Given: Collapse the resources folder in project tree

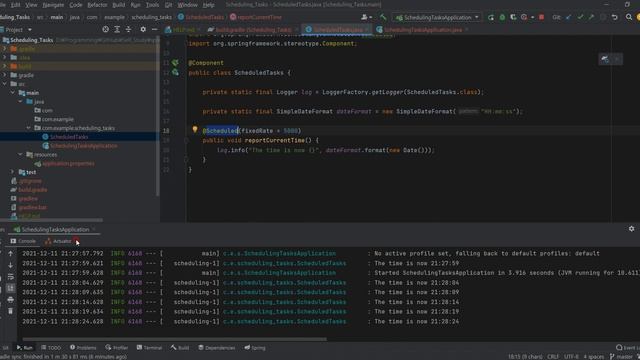Looking at the screenshot, I should (20, 154).
